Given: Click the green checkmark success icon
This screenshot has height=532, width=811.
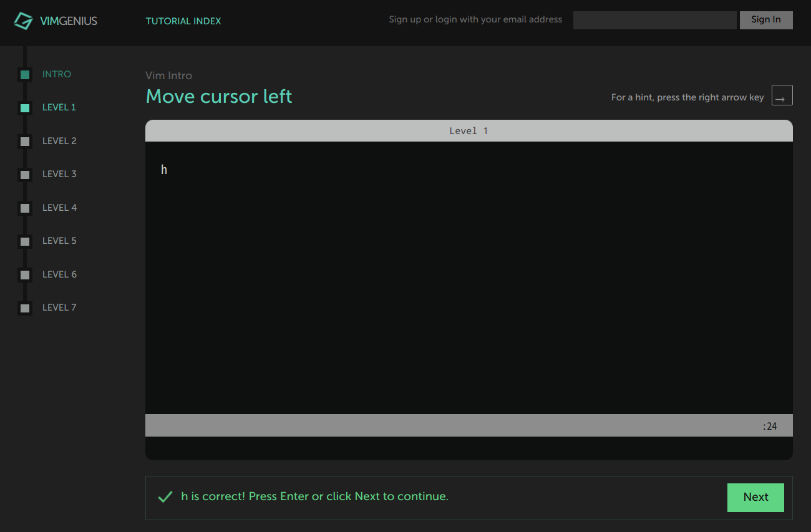Looking at the screenshot, I should point(165,496).
